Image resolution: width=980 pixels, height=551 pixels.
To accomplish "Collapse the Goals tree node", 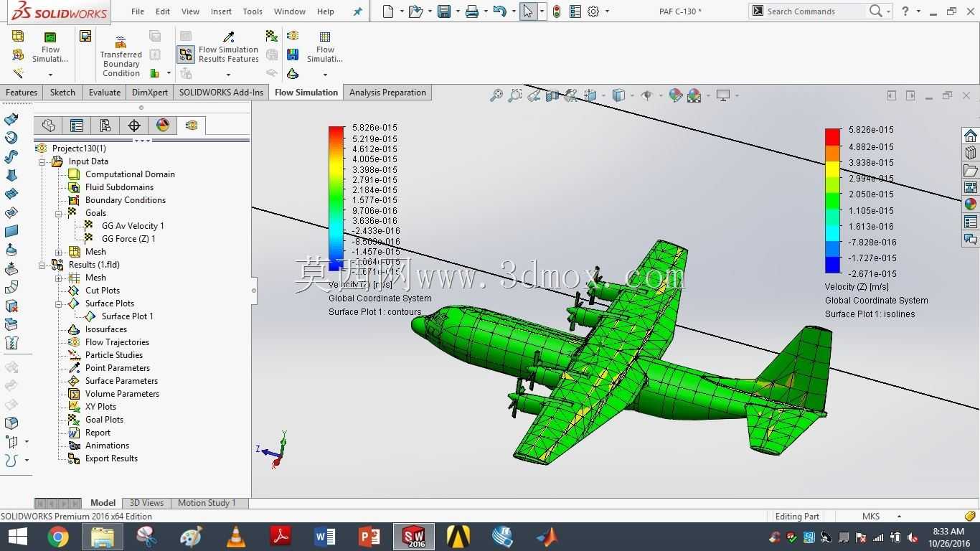I will [59, 214].
